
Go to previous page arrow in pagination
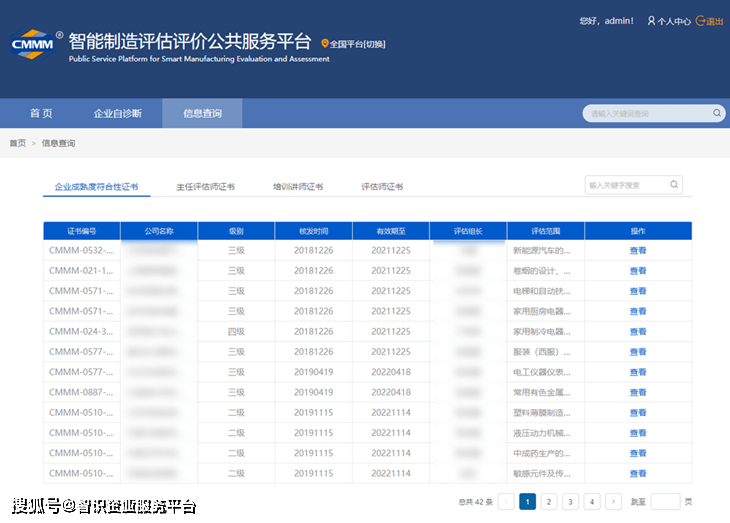click(506, 502)
